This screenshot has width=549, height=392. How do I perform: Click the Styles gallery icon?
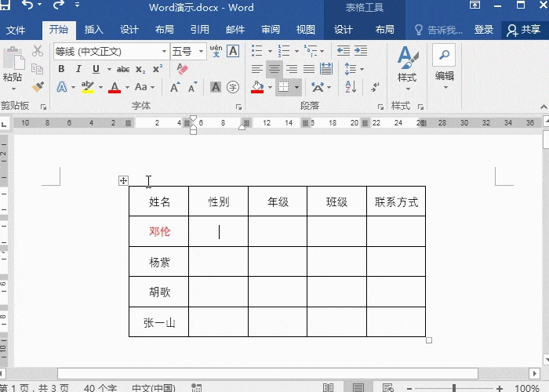pyautogui.click(x=408, y=57)
